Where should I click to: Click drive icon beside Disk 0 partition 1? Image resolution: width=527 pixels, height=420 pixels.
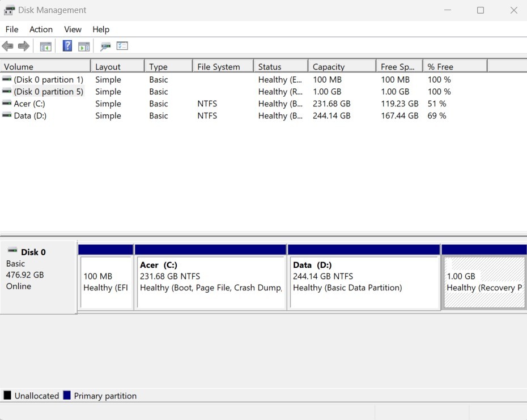pyautogui.click(x=7, y=79)
